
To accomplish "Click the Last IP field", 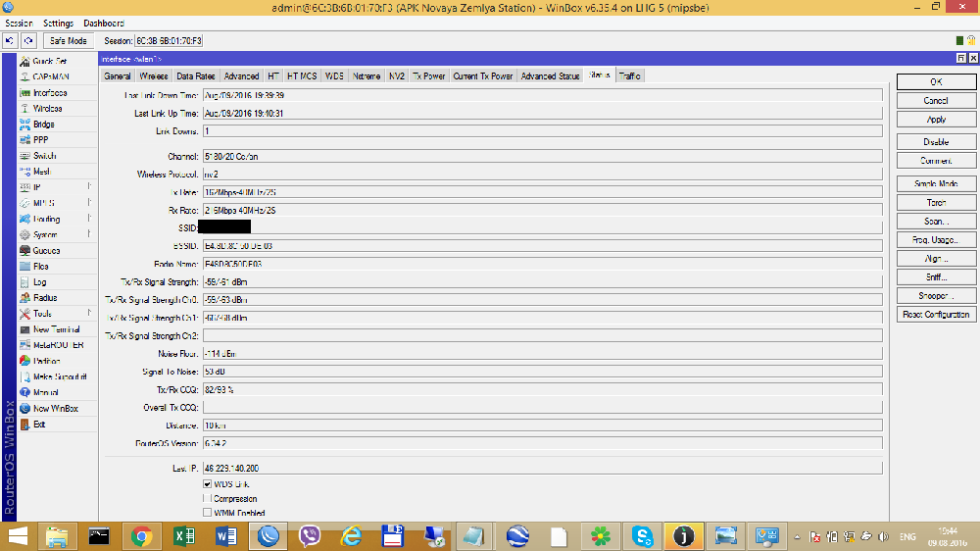I will (x=543, y=468).
